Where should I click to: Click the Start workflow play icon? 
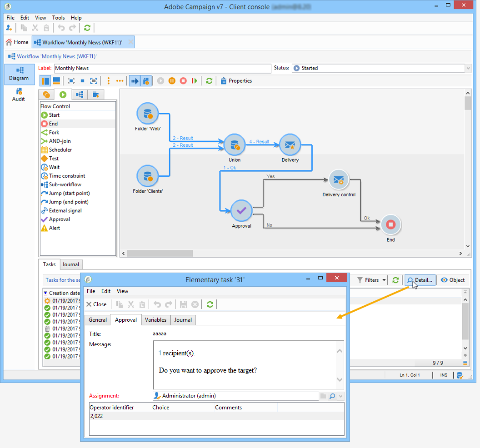click(x=160, y=81)
